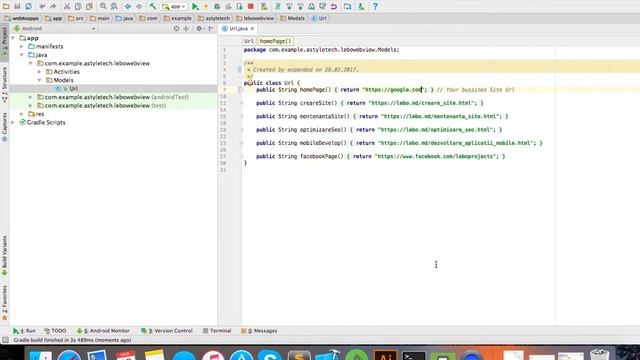Open the Android Monitor tab

103,331
